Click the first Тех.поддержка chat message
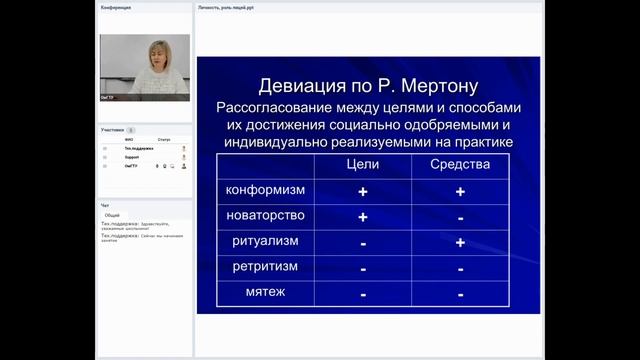 pyautogui.click(x=136, y=226)
